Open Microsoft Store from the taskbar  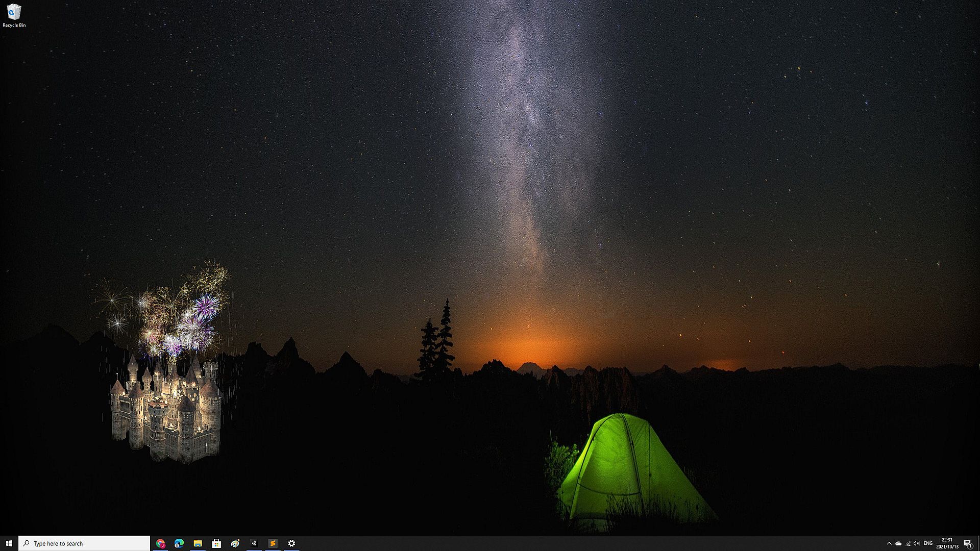click(x=216, y=543)
